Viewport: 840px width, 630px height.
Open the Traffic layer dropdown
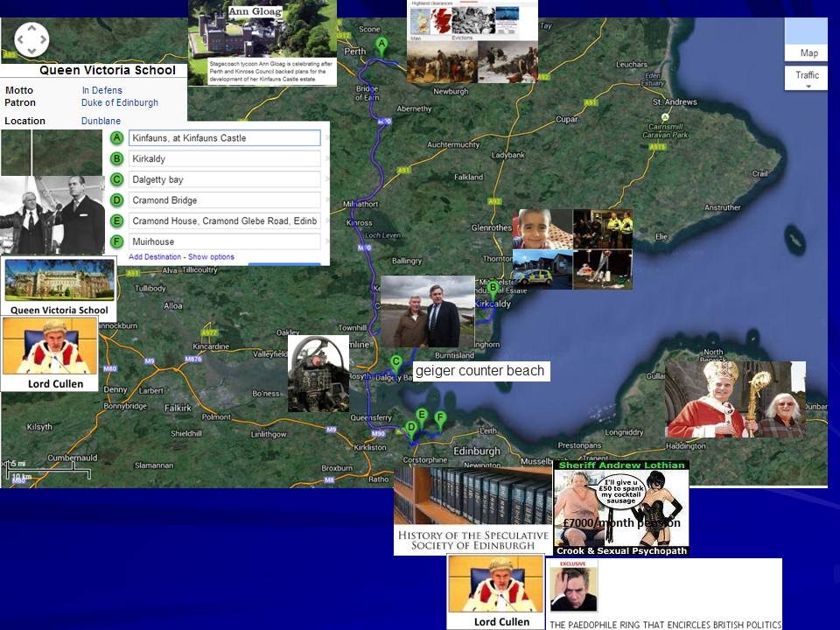pyautogui.click(x=807, y=78)
